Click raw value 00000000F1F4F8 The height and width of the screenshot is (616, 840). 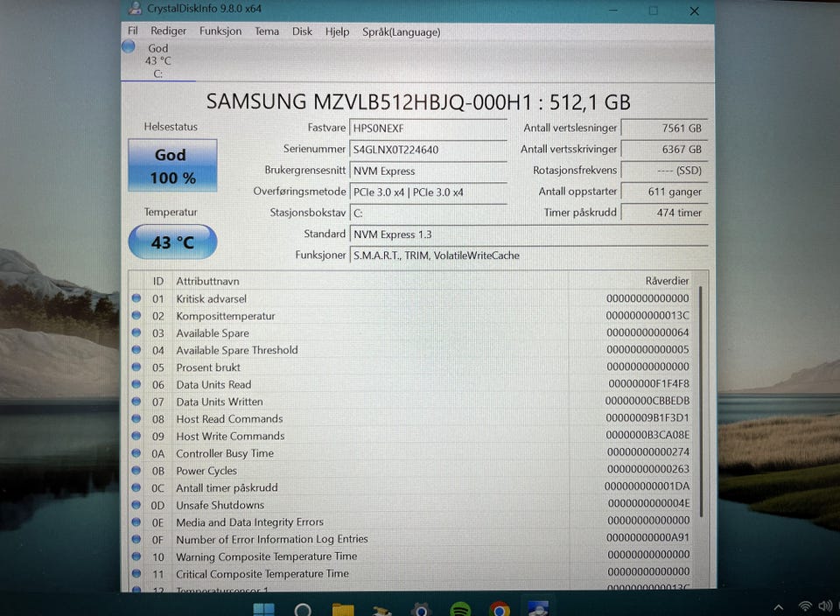click(x=648, y=383)
